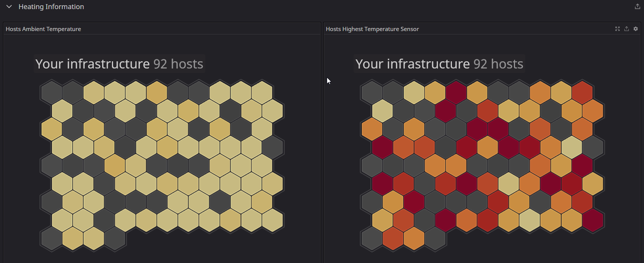The image size is (644, 263).
Task: Select pale yellow hexagon in Highest Temperature map's top row
Action: [x=414, y=93]
